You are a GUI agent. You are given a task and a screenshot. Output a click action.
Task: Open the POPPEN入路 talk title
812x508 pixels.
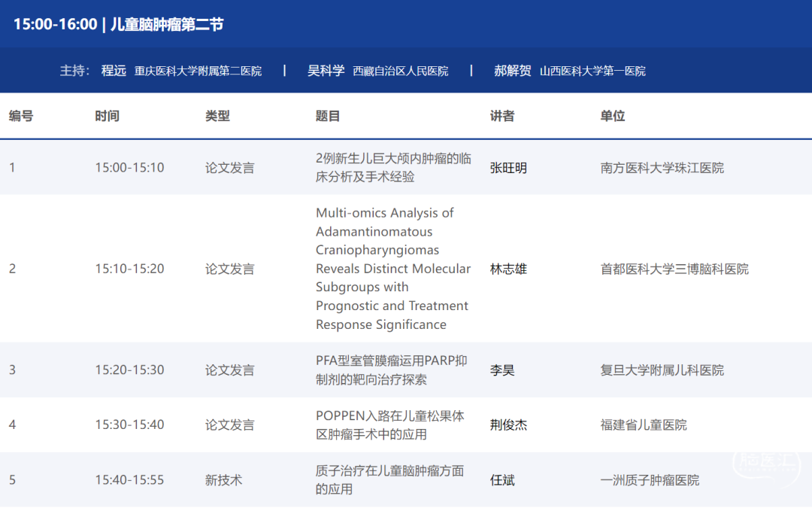tap(389, 424)
